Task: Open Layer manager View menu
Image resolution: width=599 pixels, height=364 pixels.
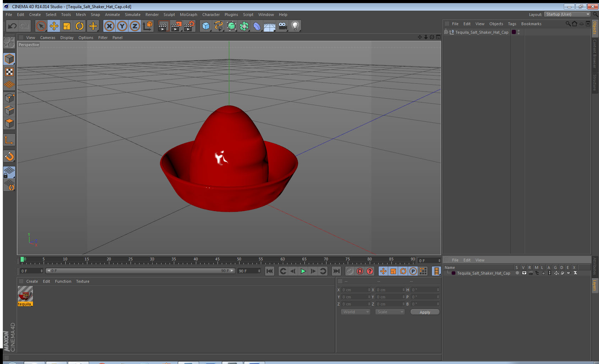Action: [480, 260]
